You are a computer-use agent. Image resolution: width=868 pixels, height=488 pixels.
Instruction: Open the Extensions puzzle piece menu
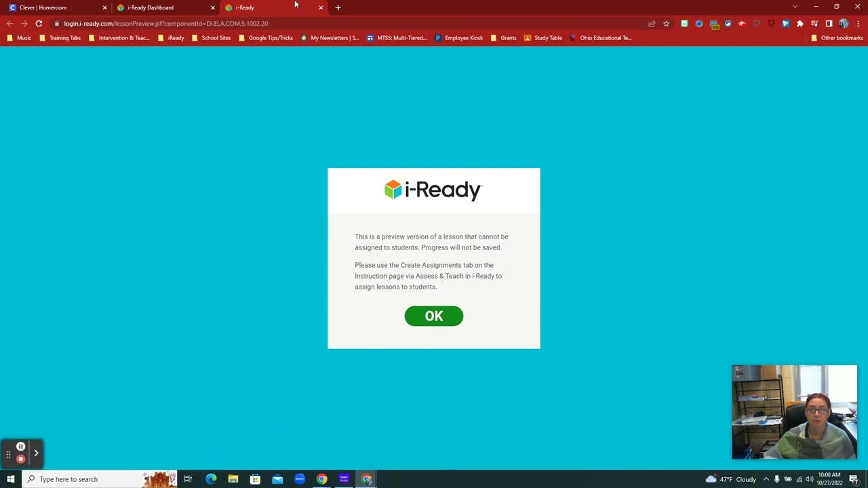pyautogui.click(x=800, y=24)
